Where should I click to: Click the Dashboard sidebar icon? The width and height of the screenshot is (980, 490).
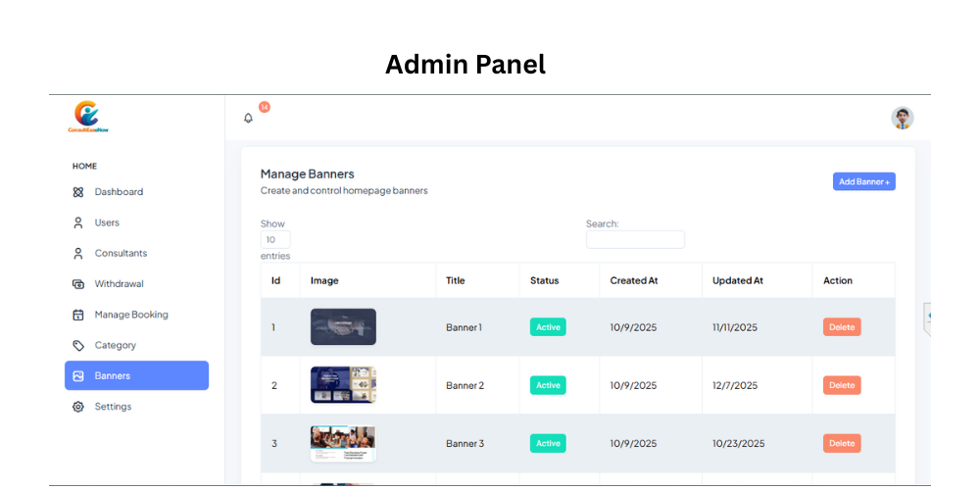(78, 192)
